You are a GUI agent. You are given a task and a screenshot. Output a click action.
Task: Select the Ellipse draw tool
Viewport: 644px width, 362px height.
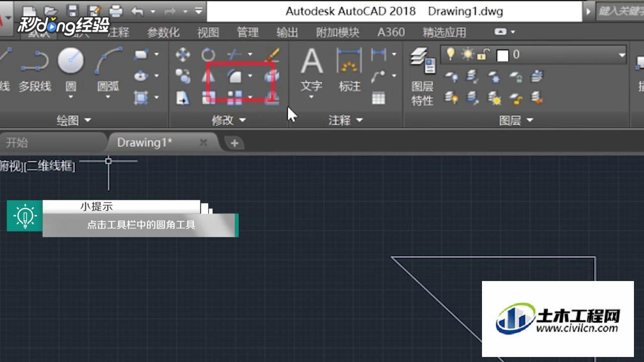pyautogui.click(x=141, y=76)
